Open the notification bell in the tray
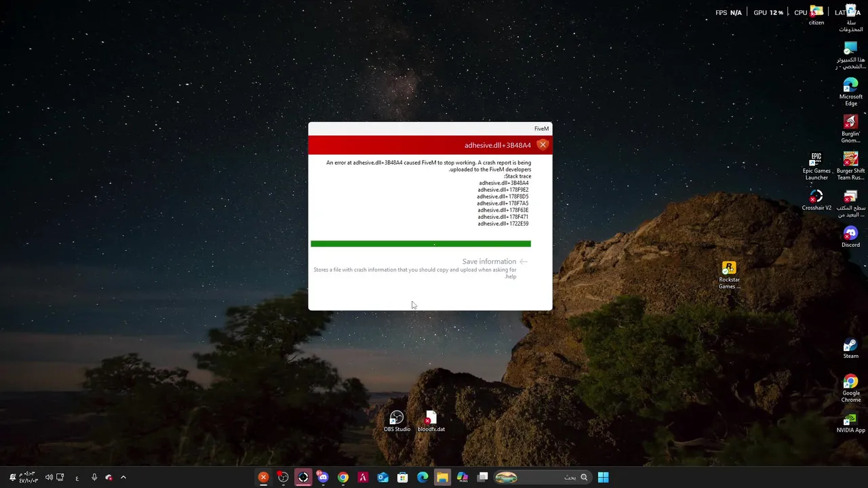 point(12,477)
